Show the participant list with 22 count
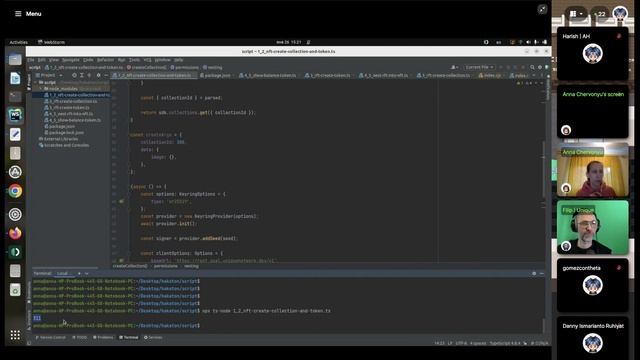The height and width of the screenshot is (360, 640). coord(600,14)
